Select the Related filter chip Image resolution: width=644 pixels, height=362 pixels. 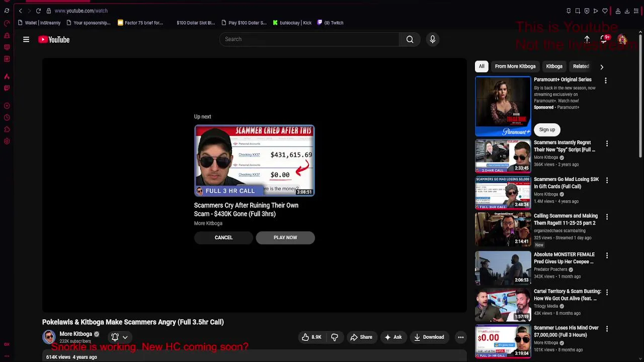581,66
